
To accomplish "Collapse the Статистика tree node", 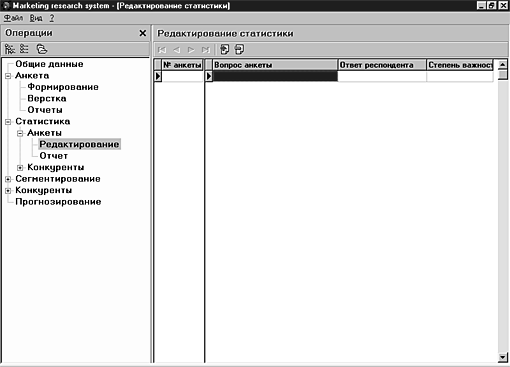I will click(8, 122).
